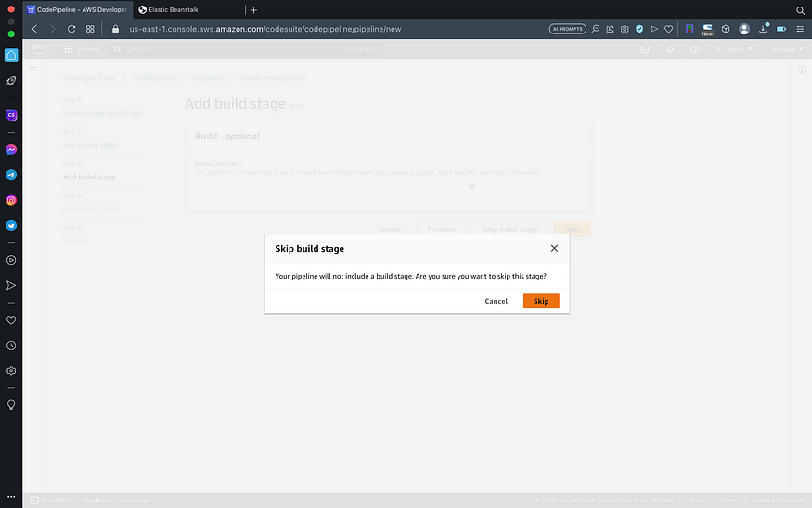Open sidebar Settings gear

pyautogui.click(x=11, y=371)
